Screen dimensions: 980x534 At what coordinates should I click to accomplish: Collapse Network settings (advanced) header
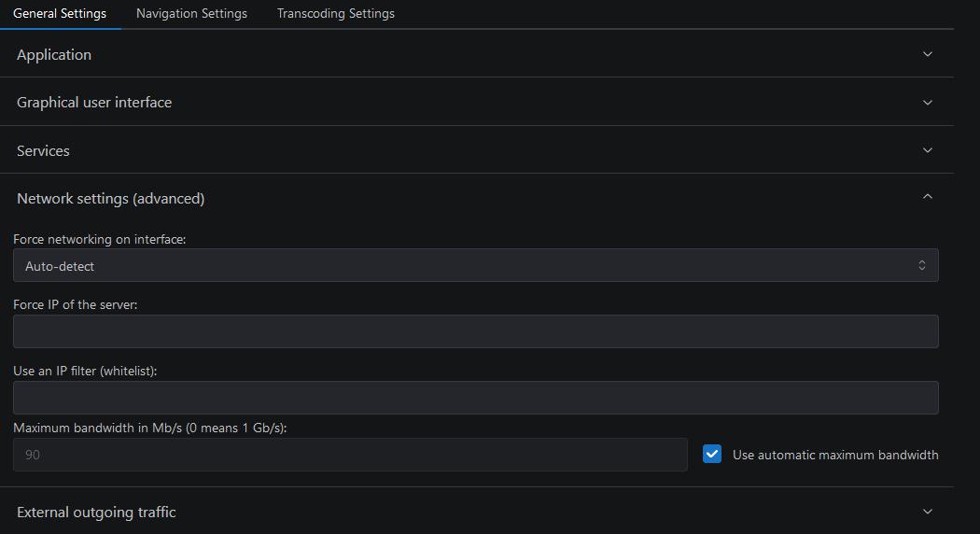coord(477,198)
